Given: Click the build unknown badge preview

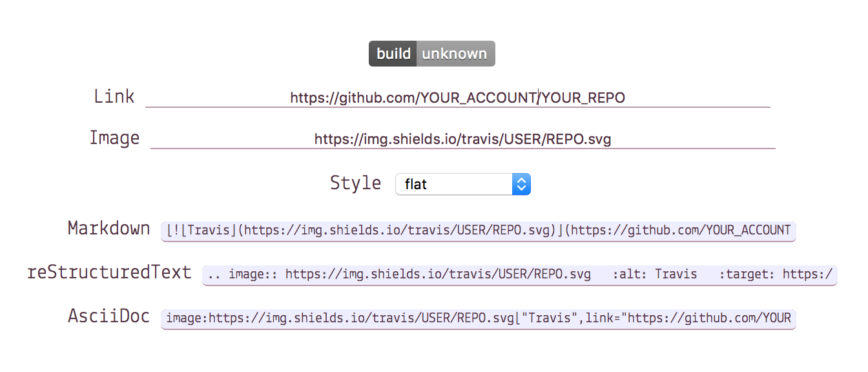Looking at the screenshot, I should pyautogui.click(x=431, y=54).
